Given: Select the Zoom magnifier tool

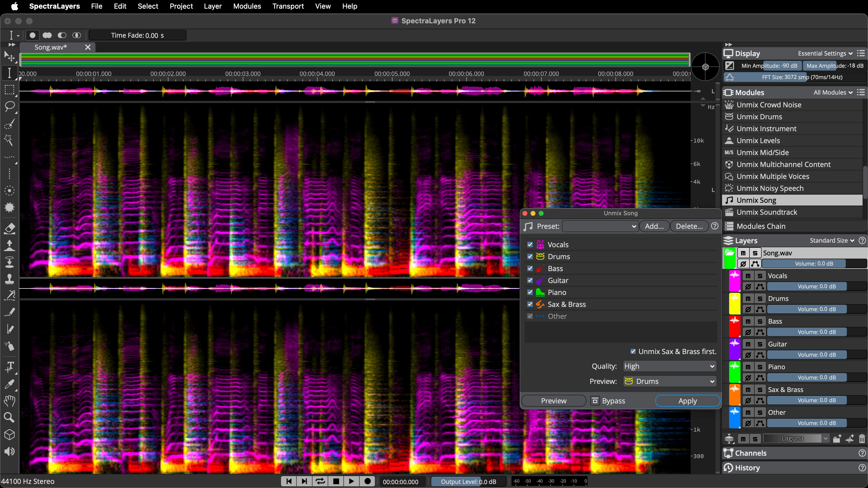Looking at the screenshot, I should tap(9, 417).
